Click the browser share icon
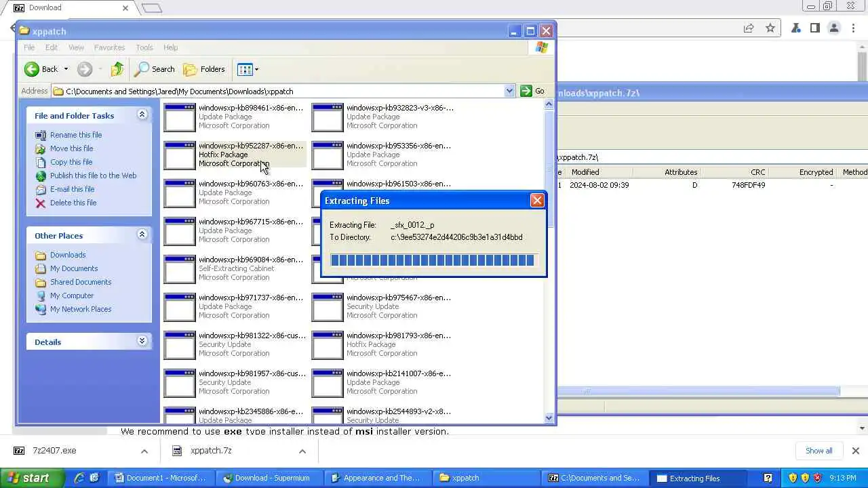Viewport: 868px width, 488px height. 749,28
